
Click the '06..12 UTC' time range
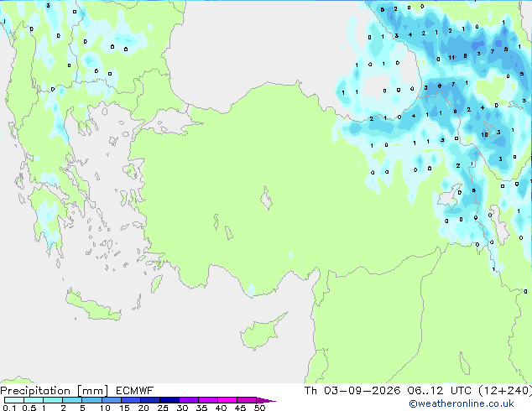pos(440,391)
